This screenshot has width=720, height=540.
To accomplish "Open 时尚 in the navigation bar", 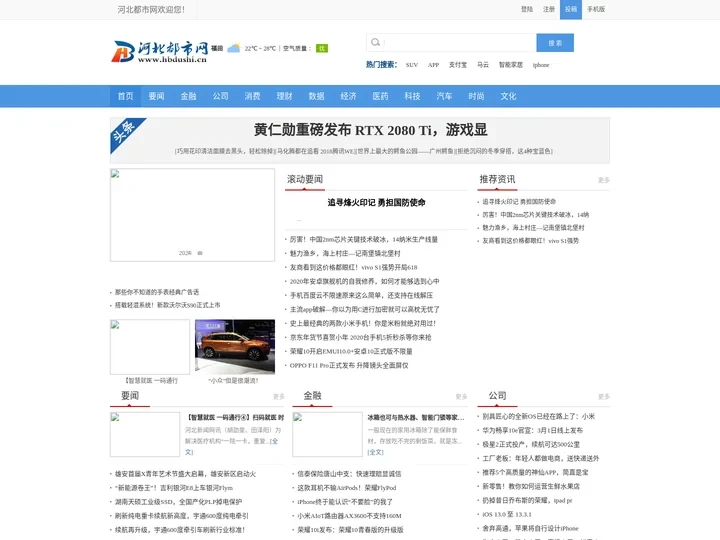I will (476, 96).
